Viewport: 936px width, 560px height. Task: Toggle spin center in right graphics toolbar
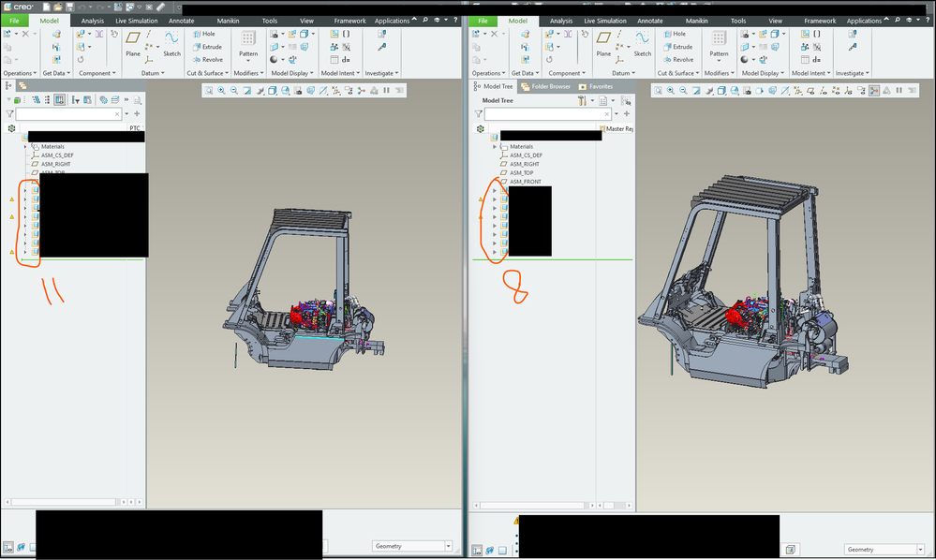click(x=874, y=91)
